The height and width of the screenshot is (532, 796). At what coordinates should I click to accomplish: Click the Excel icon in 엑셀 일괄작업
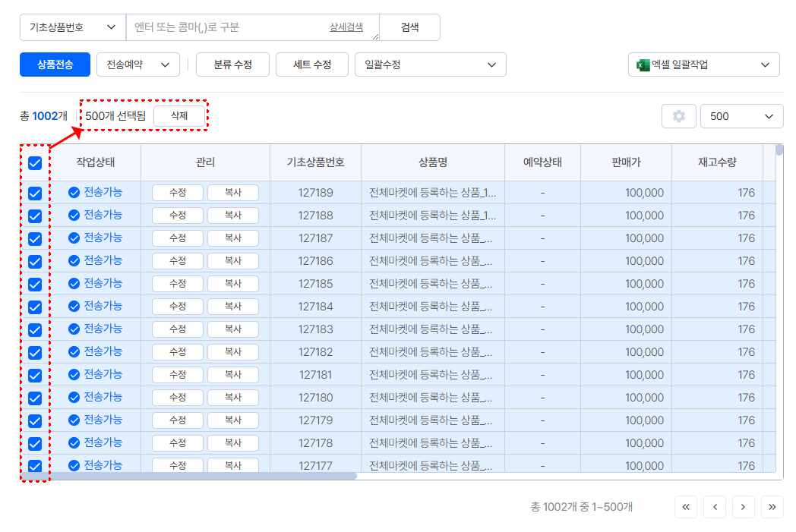click(642, 65)
